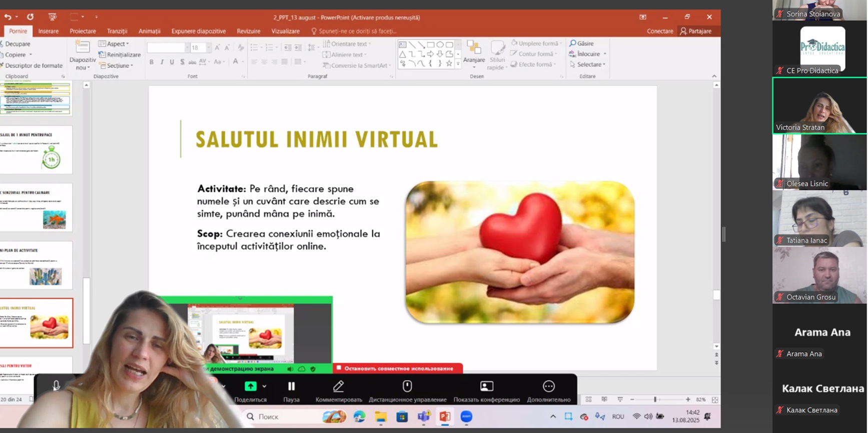The image size is (868, 433).
Task: Open the Tranziții ribbon tab
Action: [x=117, y=31]
